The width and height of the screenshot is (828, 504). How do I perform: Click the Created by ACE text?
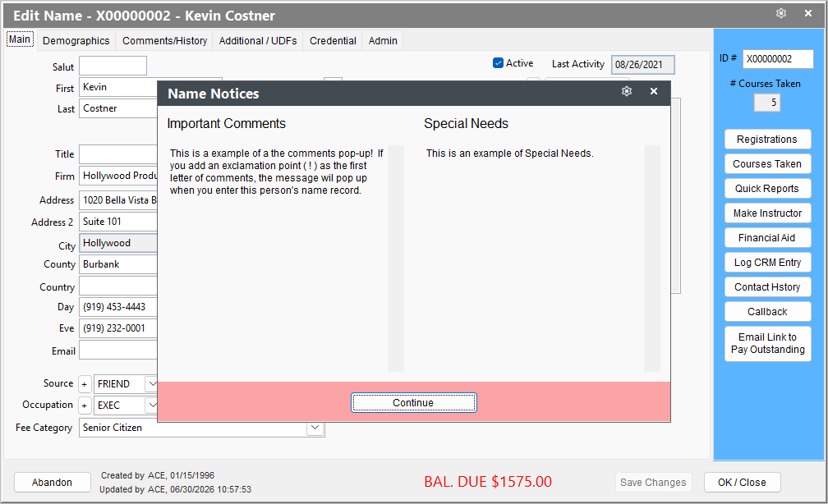point(158,475)
